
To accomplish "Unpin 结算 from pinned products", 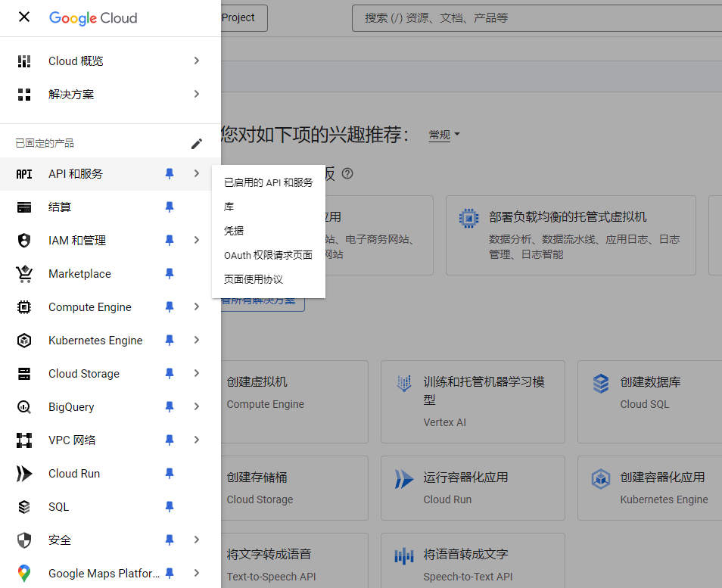I will (x=170, y=207).
